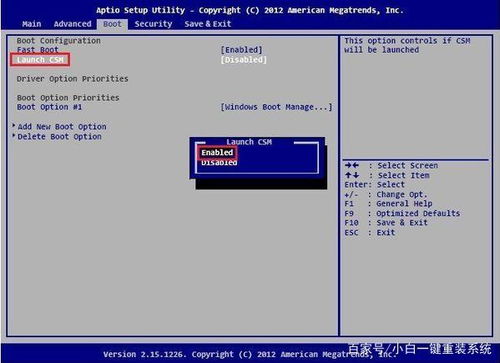Click the arrow before Add New Boot Option
500x363 pixels.
tap(14, 126)
